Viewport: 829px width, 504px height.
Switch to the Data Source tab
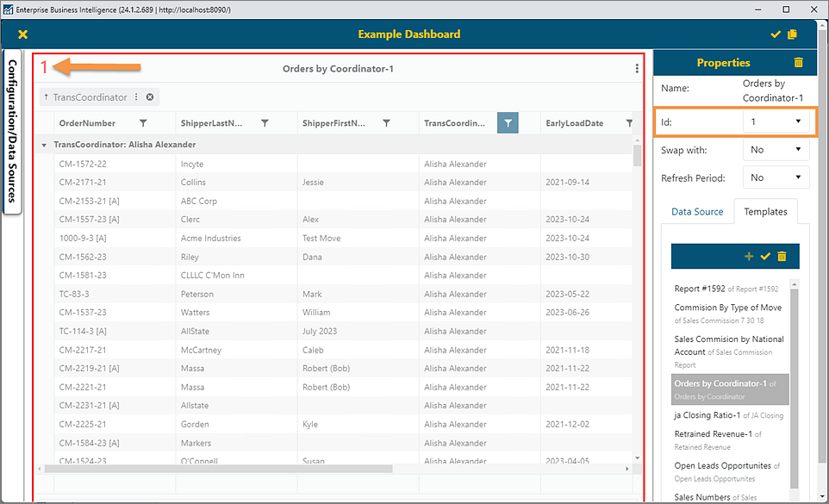tap(696, 211)
